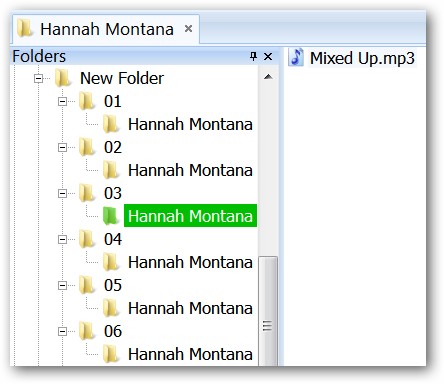The width and height of the screenshot is (444, 384).
Task: Click the Folders panel title
Action: coord(39,56)
